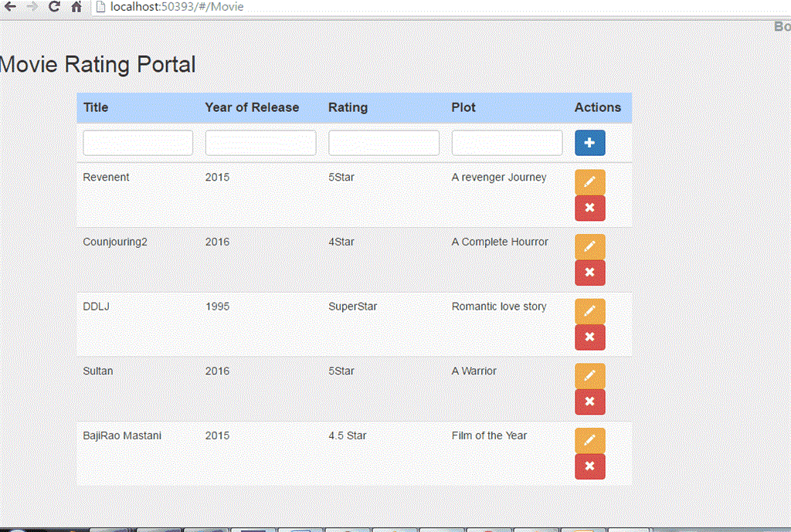791x532 pixels.
Task: Focus the Rating input field
Action: click(384, 143)
